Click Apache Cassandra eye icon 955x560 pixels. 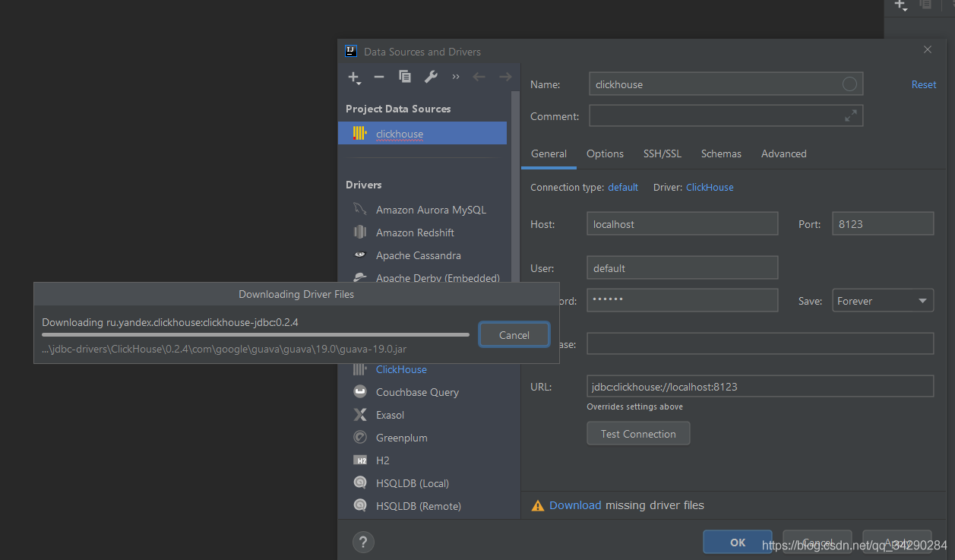(360, 255)
